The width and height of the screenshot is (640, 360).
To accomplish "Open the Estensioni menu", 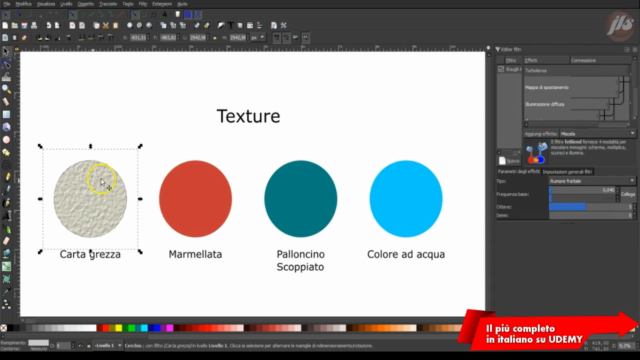I will click(162, 4).
